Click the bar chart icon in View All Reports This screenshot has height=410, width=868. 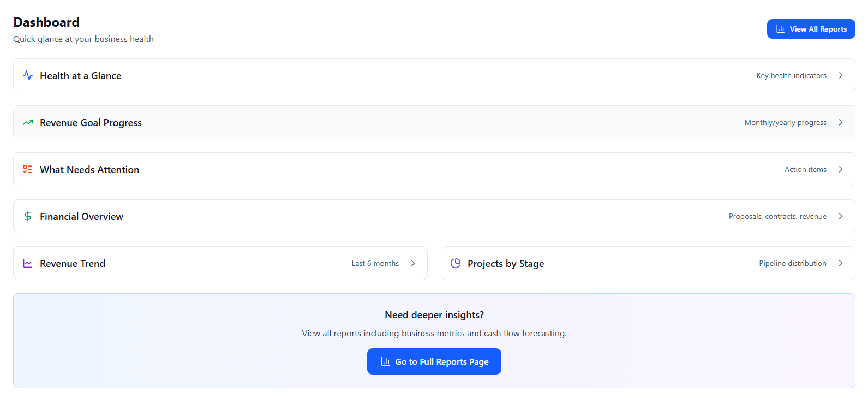point(781,29)
